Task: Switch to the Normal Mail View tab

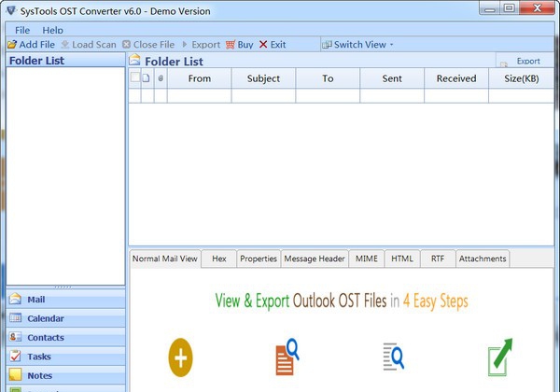Action: click(165, 259)
